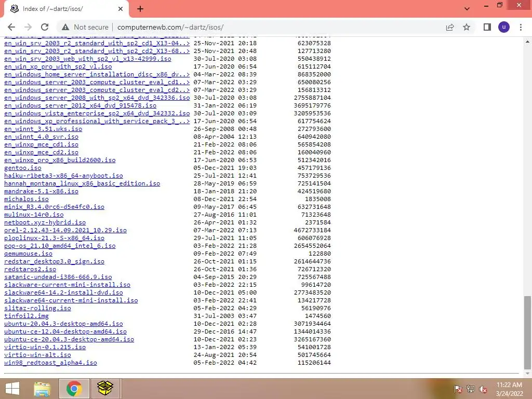Image resolution: width=532 pixels, height=399 pixels.
Task: Click slackware-current-mini-install.iso link
Action: click(67, 285)
